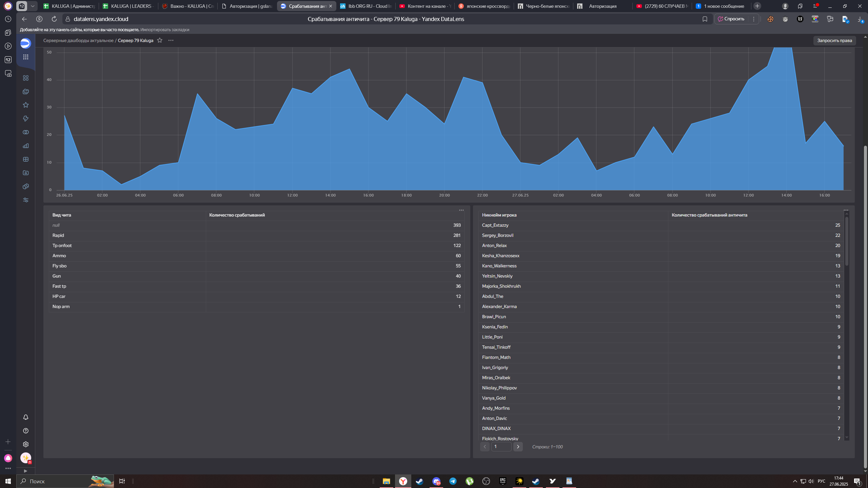This screenshot has height=488, width=868.
Task: Open Серверные дашборды актуальное breadcrumb
Action: (78, 40)
